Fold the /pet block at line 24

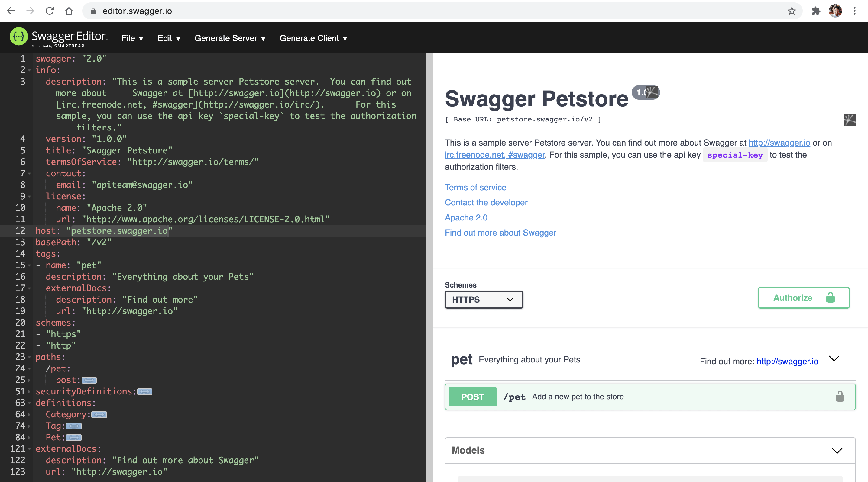coord(29,368)
